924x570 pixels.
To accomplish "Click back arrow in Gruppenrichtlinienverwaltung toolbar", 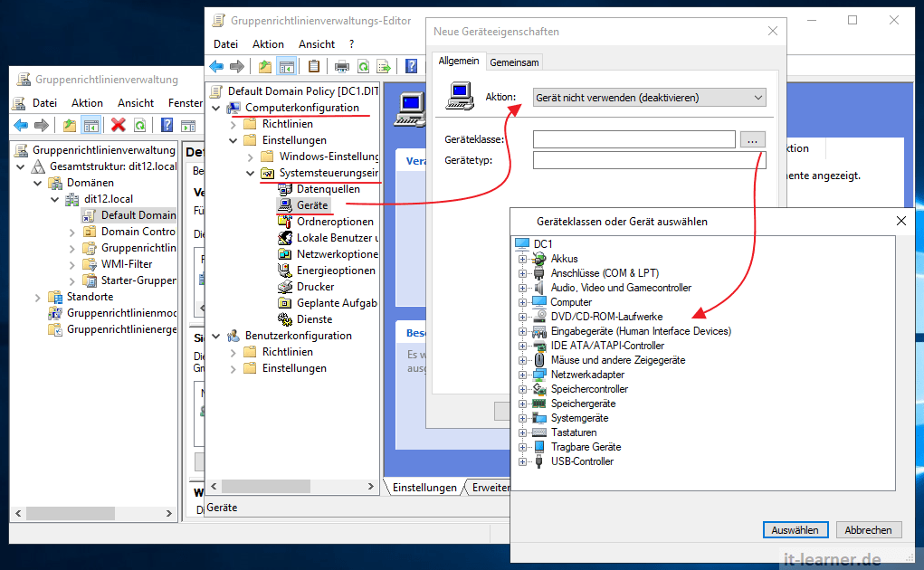I will tap(21, 125).
